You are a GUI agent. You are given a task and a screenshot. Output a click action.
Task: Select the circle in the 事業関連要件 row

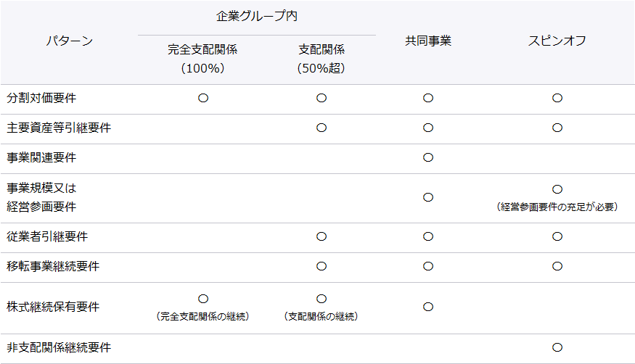428,157
